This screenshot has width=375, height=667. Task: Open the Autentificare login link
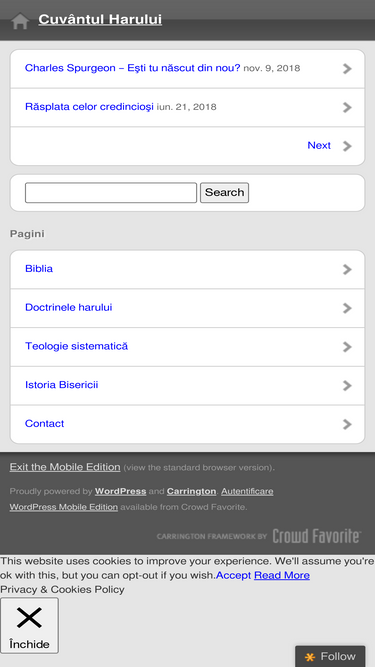click(x=247, y=491)
